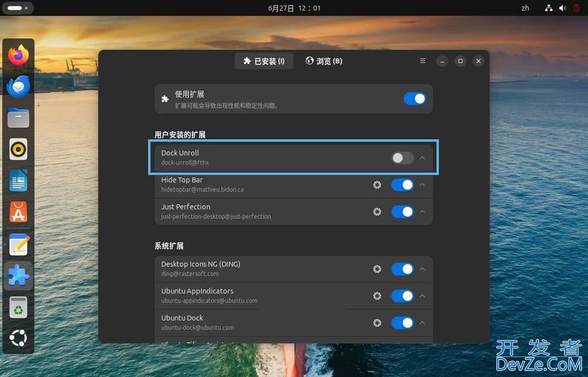Minimize the Extensions window
The width and height of the screenshot is (588, 377).
click(442, 61)
